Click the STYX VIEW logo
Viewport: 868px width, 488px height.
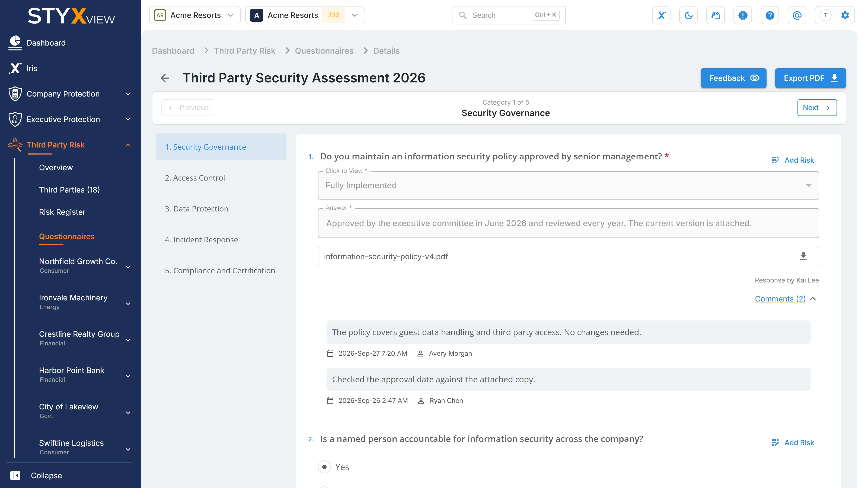click(x=71, y=16)
